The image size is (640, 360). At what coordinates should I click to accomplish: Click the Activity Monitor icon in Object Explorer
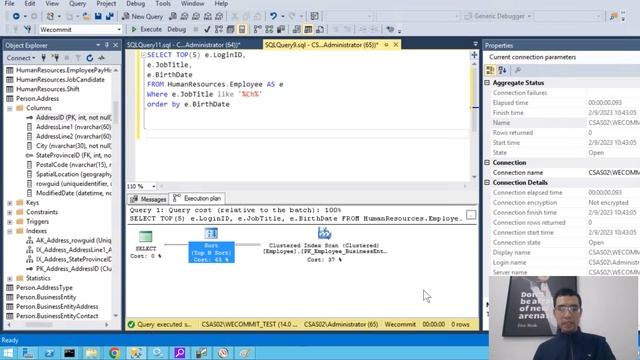coord(101,58)
